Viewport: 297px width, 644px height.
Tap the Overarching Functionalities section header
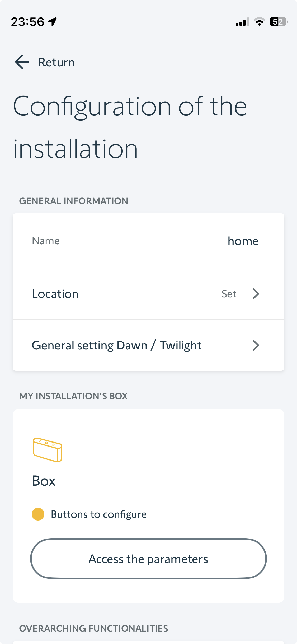93,628
